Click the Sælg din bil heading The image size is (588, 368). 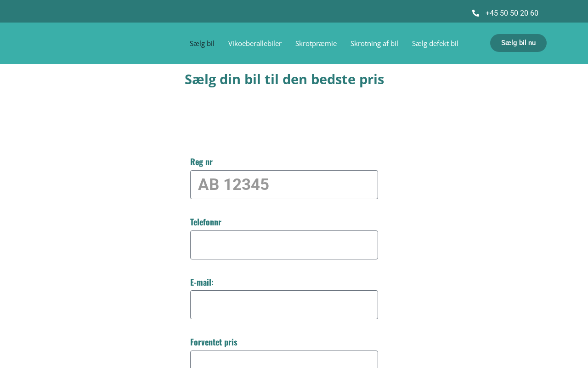[284, 80]
